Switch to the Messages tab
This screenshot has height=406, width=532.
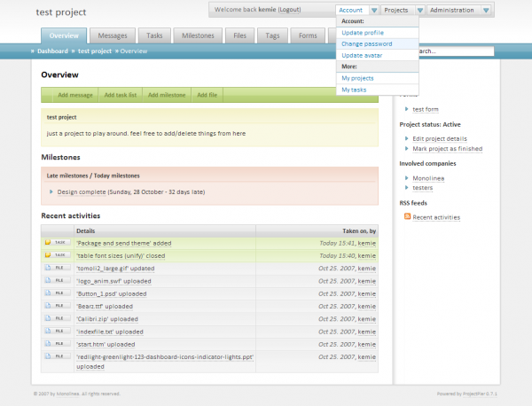[x=113, y=35]
